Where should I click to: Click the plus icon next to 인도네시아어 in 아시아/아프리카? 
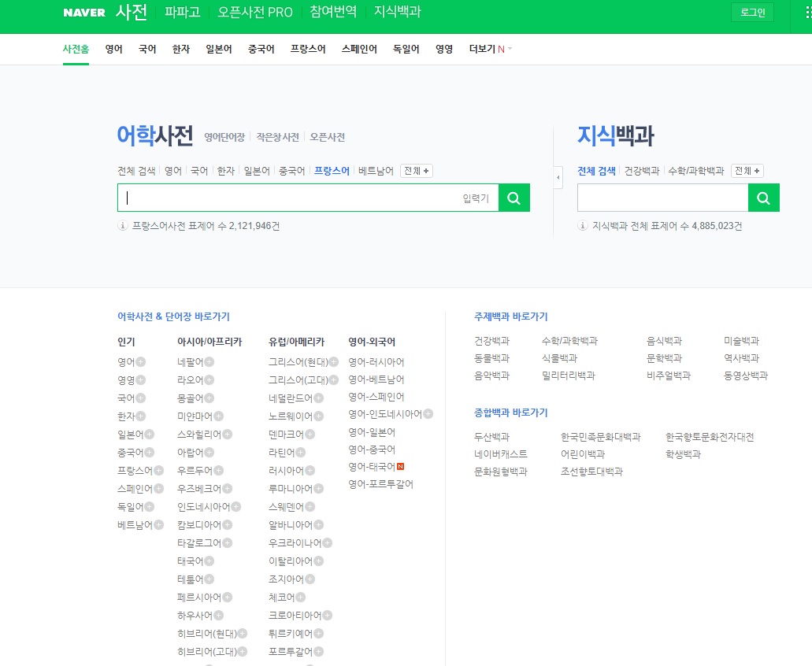236,507
